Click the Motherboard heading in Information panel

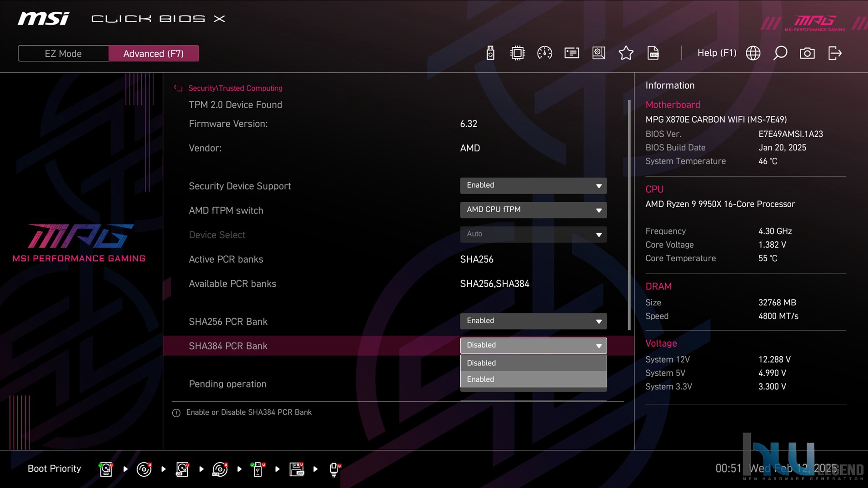point(673,105)
